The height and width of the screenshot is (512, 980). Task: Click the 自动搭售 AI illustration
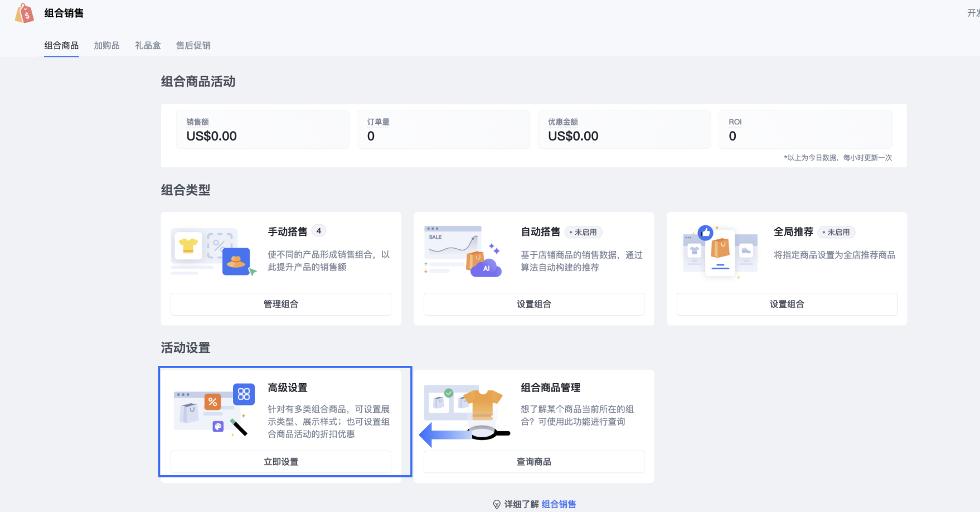pos(463,252)
